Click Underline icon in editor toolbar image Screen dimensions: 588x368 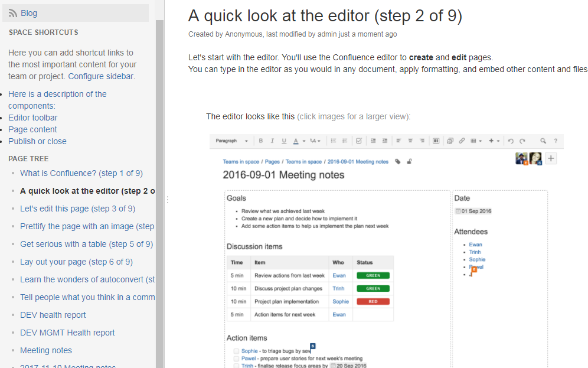(x=284, y=141)
